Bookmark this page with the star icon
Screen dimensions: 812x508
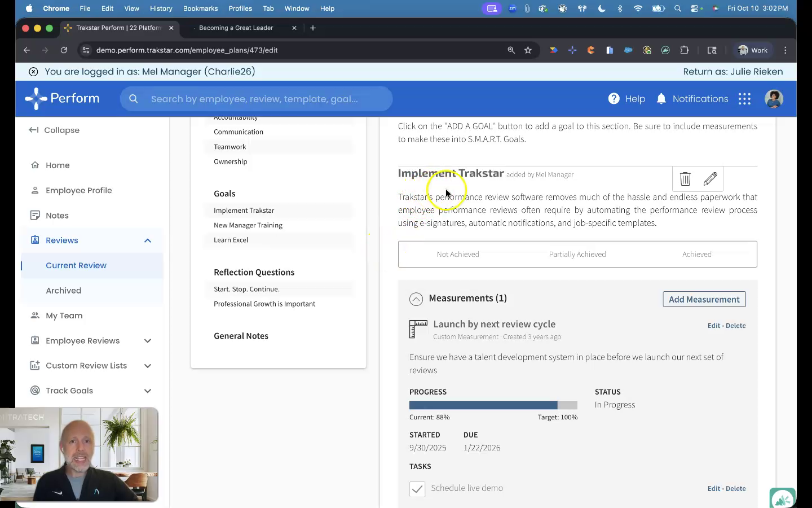click(x=528, y=50)
